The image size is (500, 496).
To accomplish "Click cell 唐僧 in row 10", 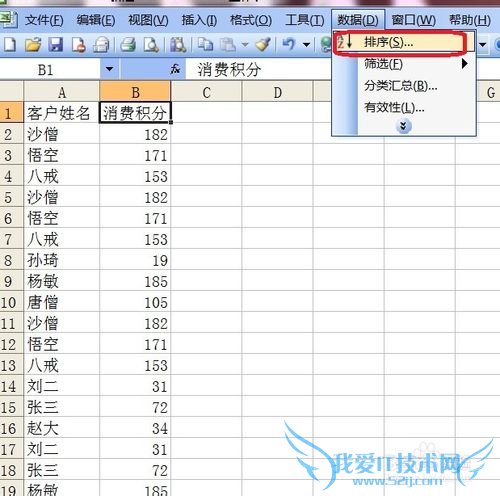I will (x=62, y=302).
